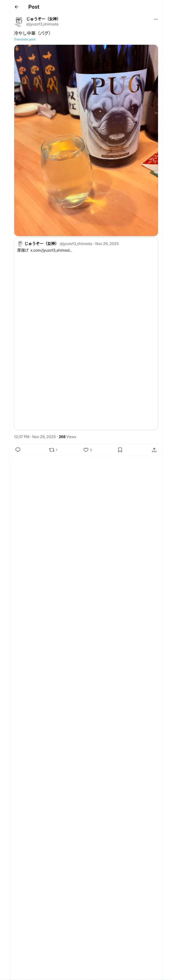Image resolution: width=172 pixels, height=980 pixels.
Task: Click the reply speech bubble icon
Action: coord(18,450)
